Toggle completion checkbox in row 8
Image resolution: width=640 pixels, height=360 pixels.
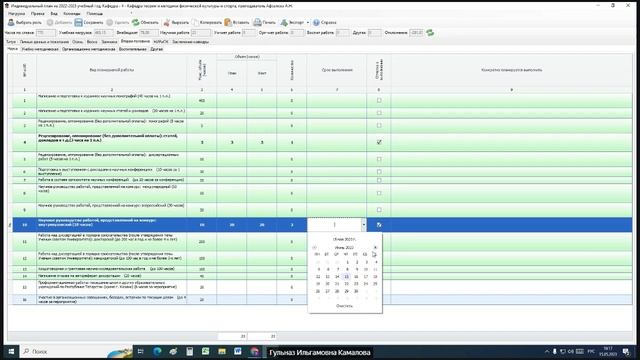tap(379, 193)
